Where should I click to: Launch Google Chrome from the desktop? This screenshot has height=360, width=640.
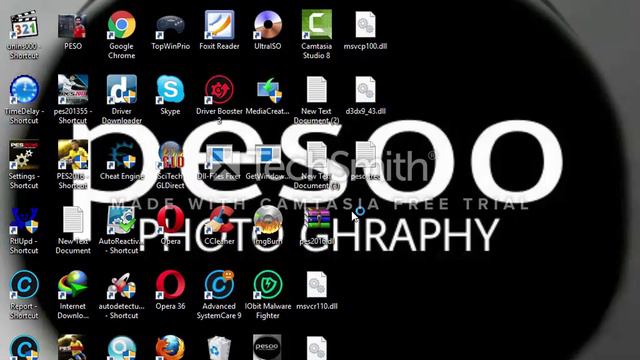point(122,25)
